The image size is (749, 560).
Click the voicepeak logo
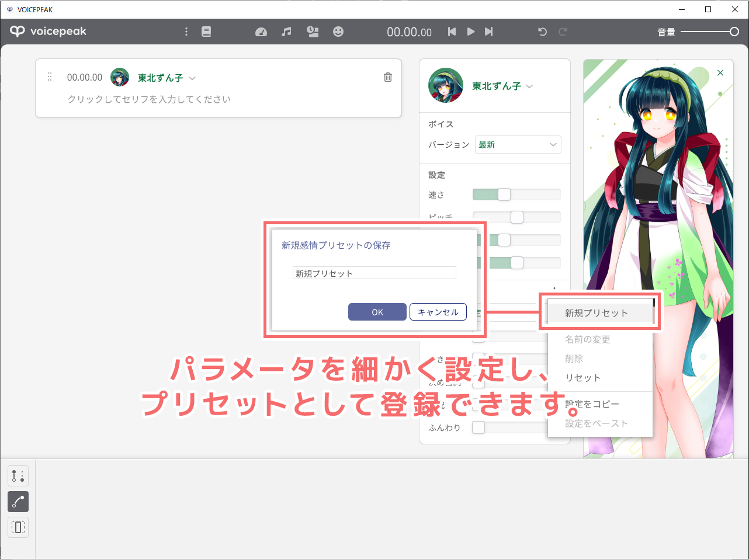pos(48,32)
